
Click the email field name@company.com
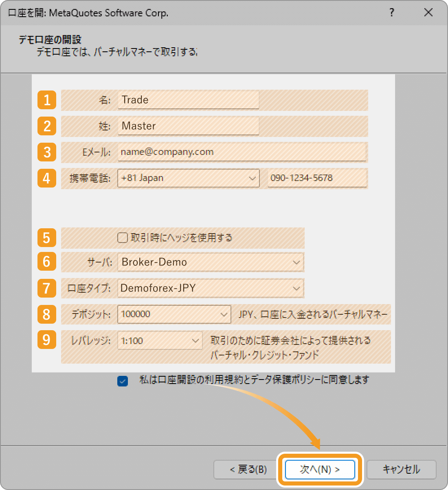click(x=242, y=152)
